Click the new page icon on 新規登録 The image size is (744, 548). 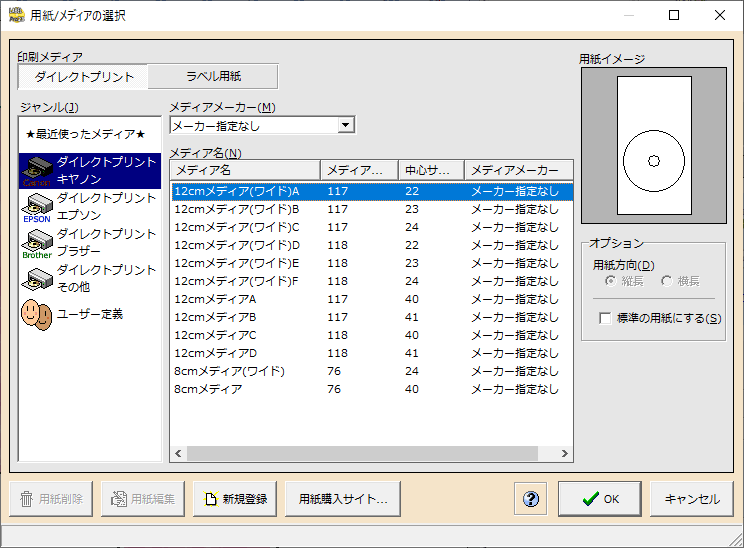point(211,499)
